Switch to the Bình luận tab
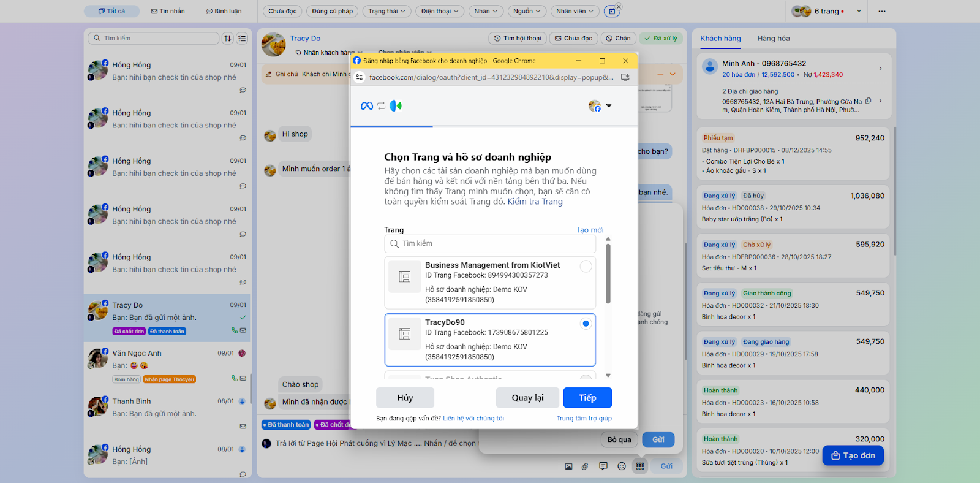 pyautogui.click(x=224, y=11)
